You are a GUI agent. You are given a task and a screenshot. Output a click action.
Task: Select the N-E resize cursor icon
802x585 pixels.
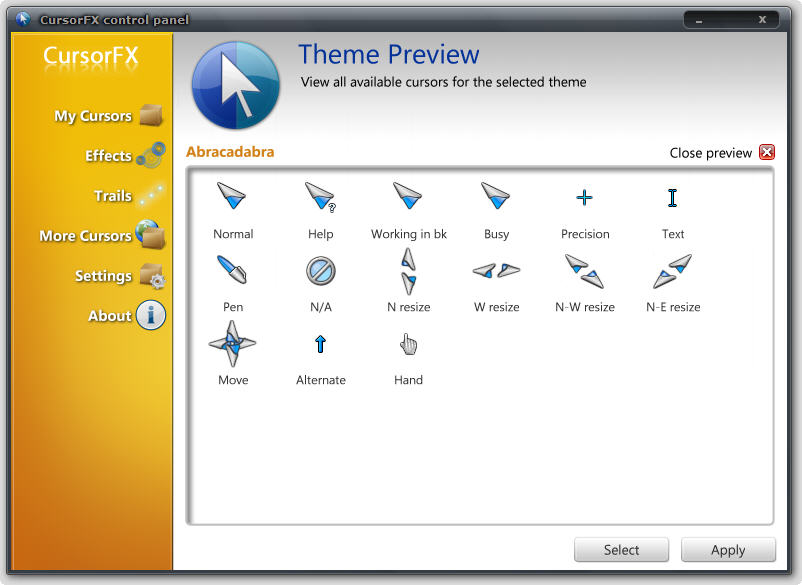pos(672,270)
